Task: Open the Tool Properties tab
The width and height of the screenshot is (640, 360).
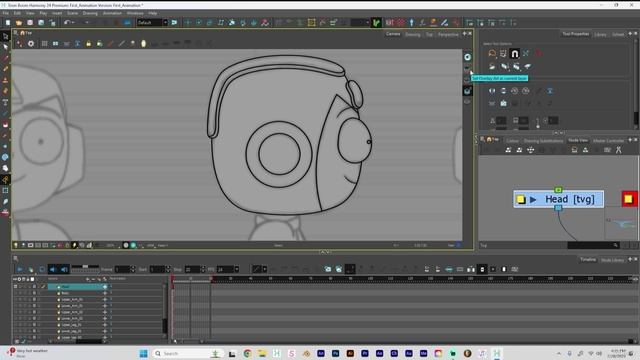Action: point(575,34)
